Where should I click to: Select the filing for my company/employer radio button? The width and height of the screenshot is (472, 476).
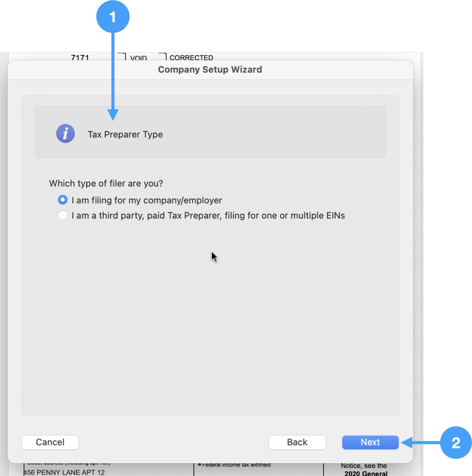pyautogui.click(x=63, y=200)
